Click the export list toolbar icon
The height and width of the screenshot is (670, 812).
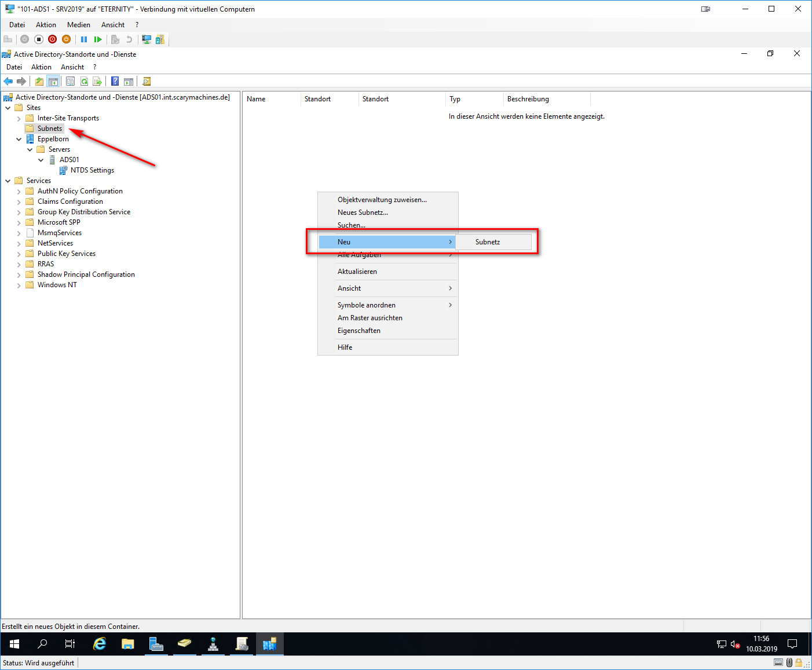(x=97, y=82)
